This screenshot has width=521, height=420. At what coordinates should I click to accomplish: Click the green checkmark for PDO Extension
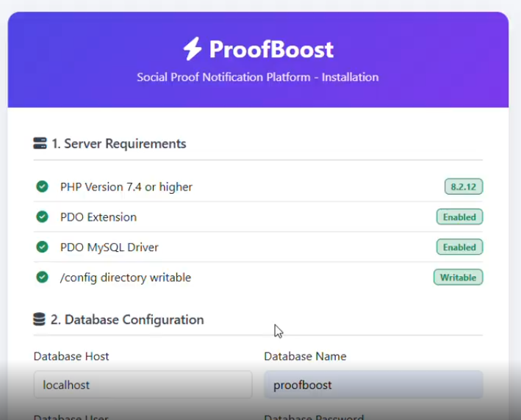coord(42,217)
